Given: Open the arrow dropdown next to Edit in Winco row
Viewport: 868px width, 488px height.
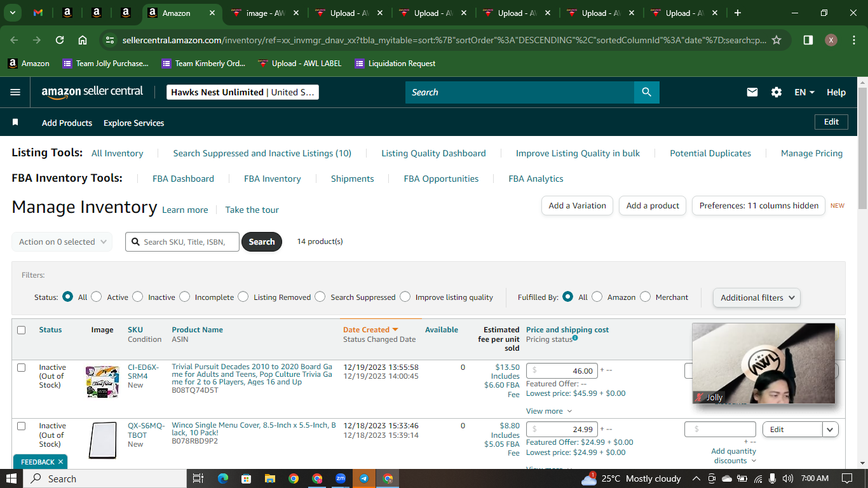Looking at the screenshot, I should (831, 430).
